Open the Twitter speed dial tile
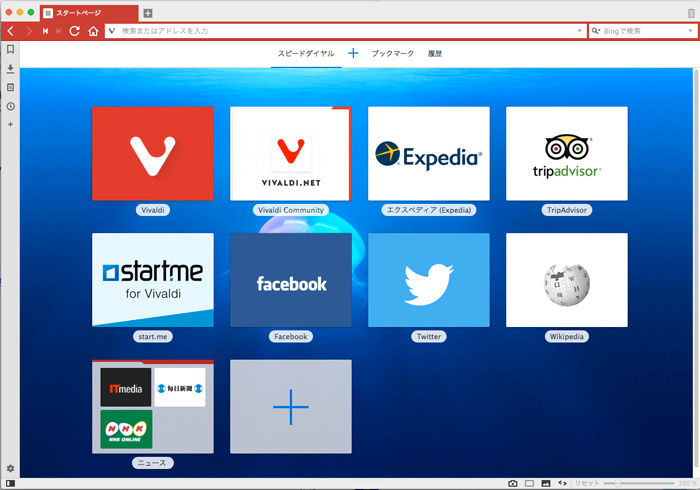700x490 pixels. 429,280
